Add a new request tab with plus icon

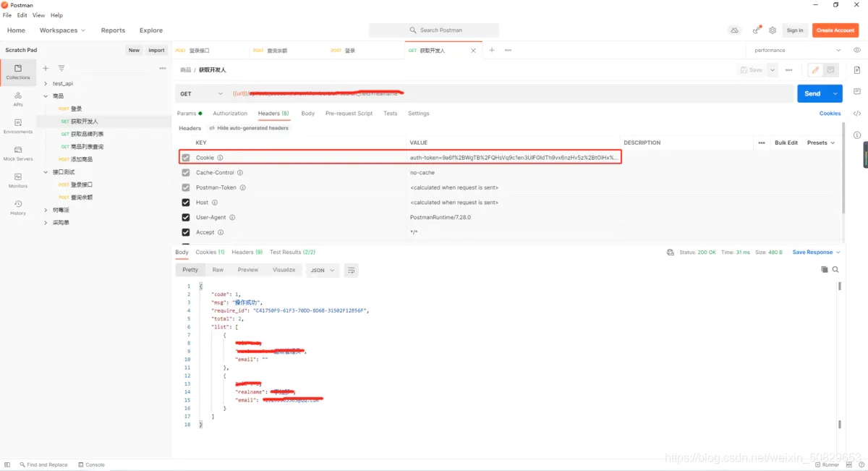click(492, 50)
